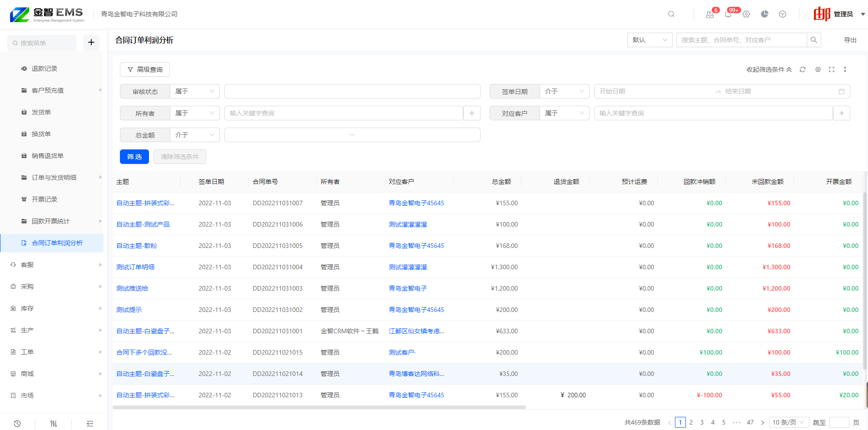
Task: Select 合同订单利润分析 in the sidebar
Action: [52, 243]
